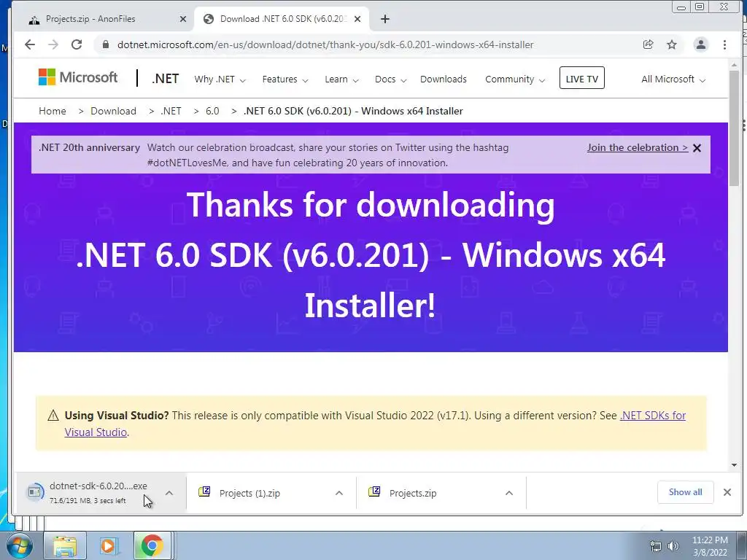
Task: Bookmark this page with the star
Action: (x=672, y=44)
